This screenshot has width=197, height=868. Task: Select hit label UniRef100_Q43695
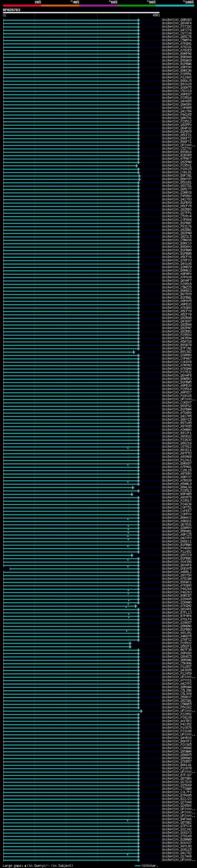pos(177,670)
